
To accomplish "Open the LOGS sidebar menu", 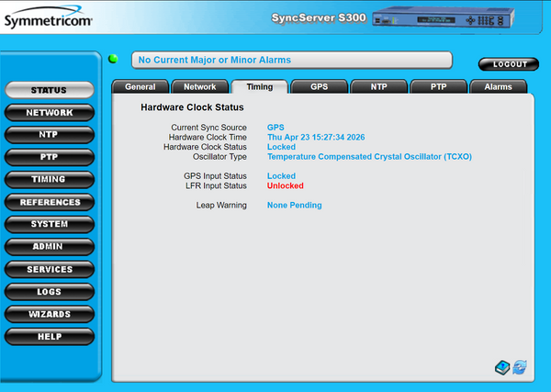I will click(49, 292).
